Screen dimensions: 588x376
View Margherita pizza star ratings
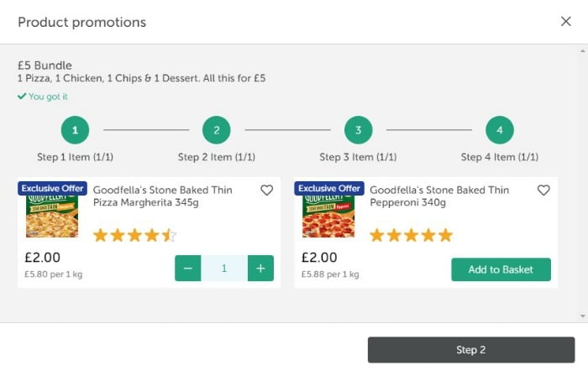pos(134,236)
